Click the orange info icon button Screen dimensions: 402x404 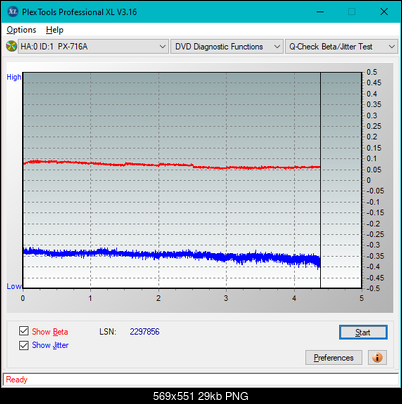tap(377, 358)
